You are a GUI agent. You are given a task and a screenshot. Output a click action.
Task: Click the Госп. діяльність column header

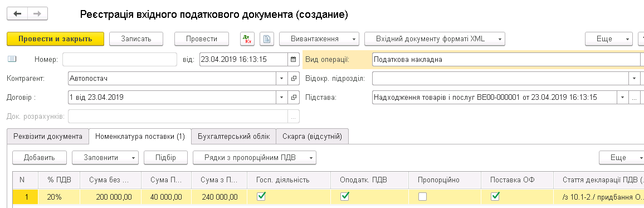pos(289,180)
